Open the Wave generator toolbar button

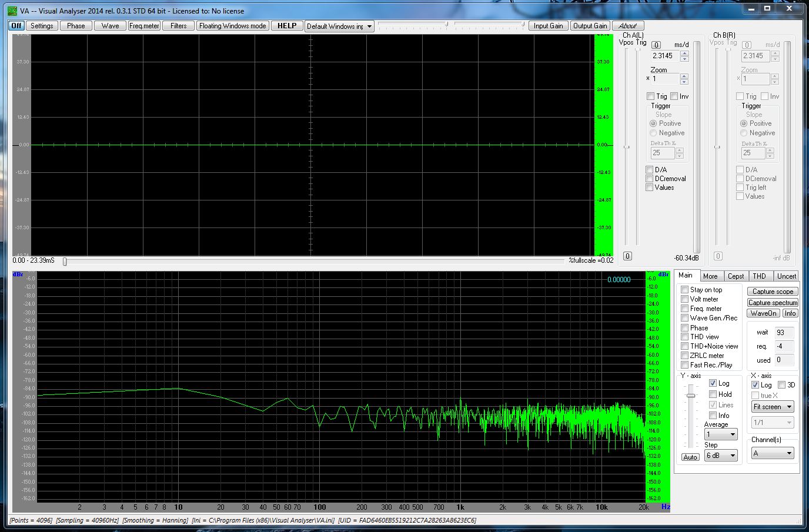click(110, 26)
